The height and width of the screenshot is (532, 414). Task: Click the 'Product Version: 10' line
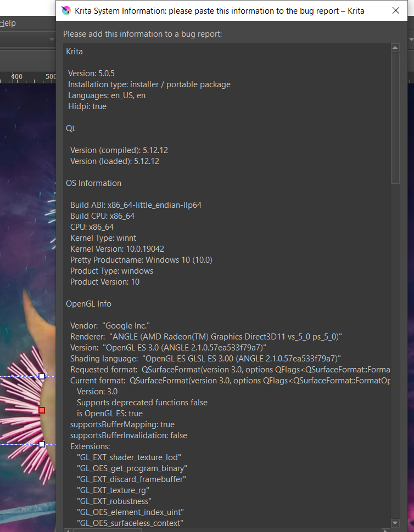click(105, 282)
